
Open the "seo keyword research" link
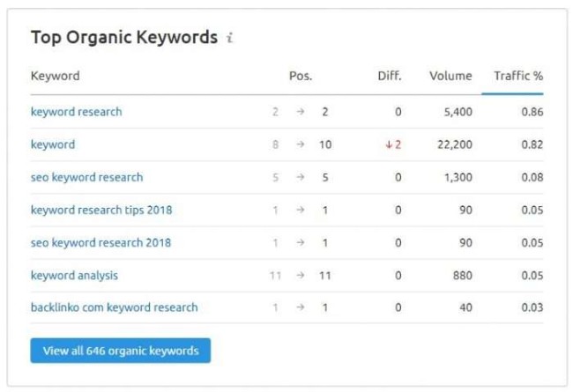(86, 177)
